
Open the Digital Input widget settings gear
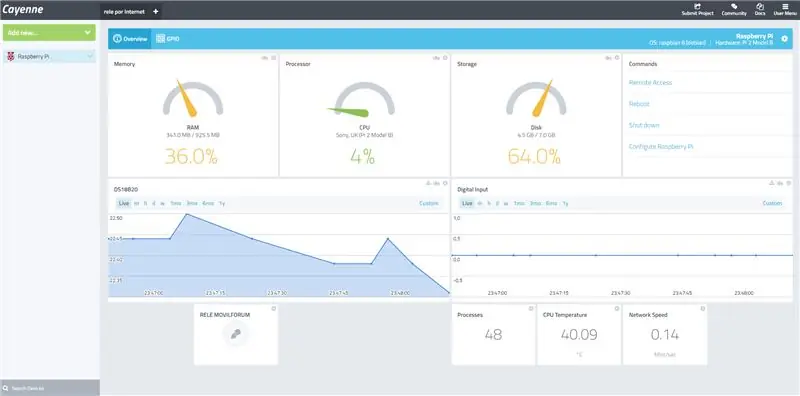coord(788,183)
